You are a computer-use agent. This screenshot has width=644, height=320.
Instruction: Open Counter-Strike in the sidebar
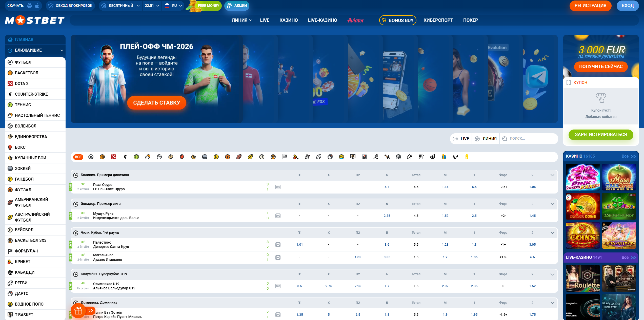35,94
